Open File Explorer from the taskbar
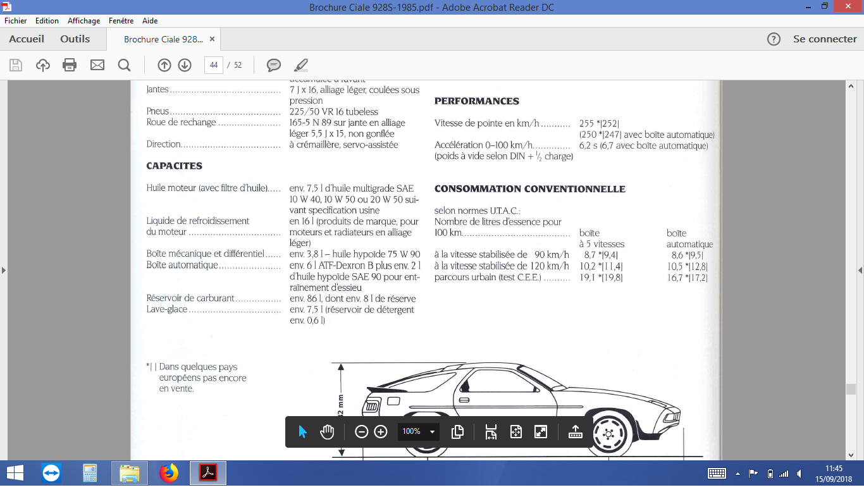The height and width of the screenshot is (504, 864). [130, 473]
